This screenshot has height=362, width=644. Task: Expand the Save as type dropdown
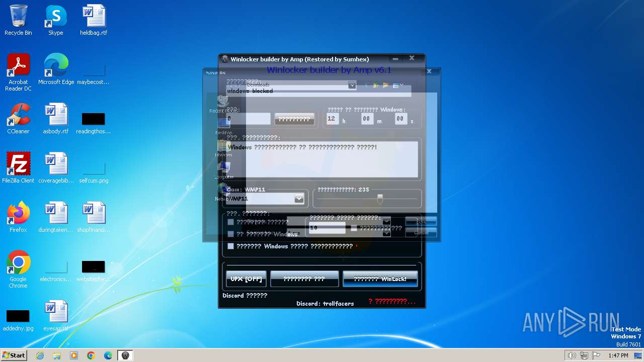coord(386,233)
